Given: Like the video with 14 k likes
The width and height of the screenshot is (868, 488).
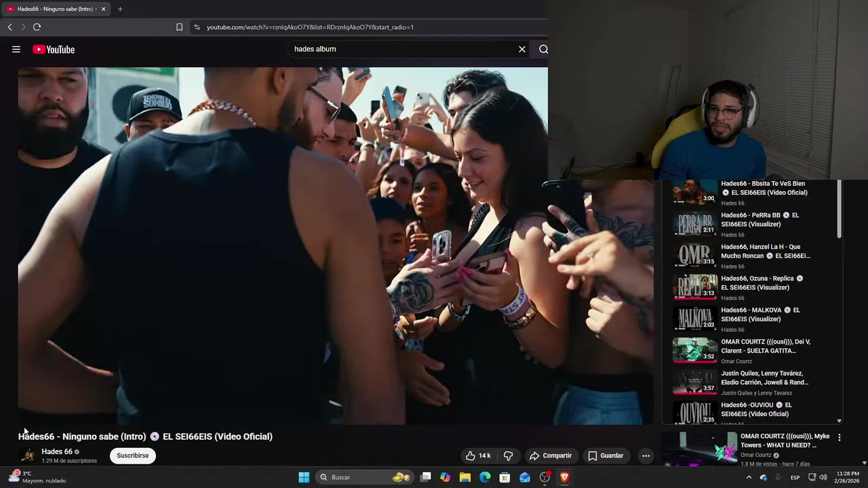Looking at the screenshot, I should click(477, 455).
